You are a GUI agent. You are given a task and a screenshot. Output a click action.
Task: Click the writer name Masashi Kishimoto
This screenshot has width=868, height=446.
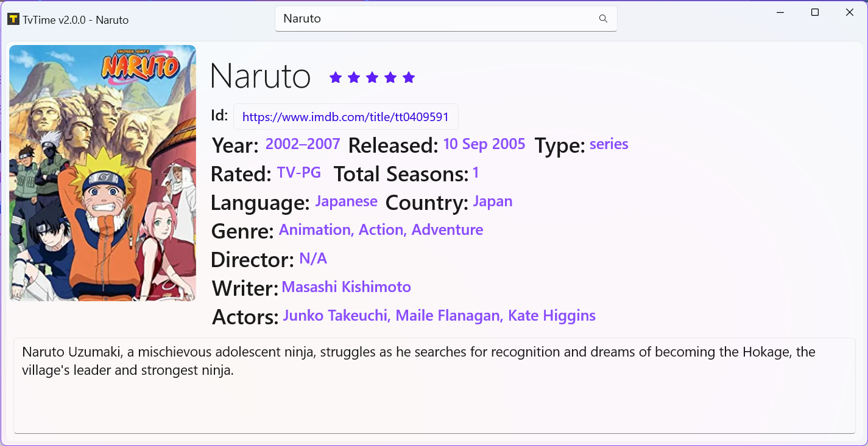tap(347, 287)
